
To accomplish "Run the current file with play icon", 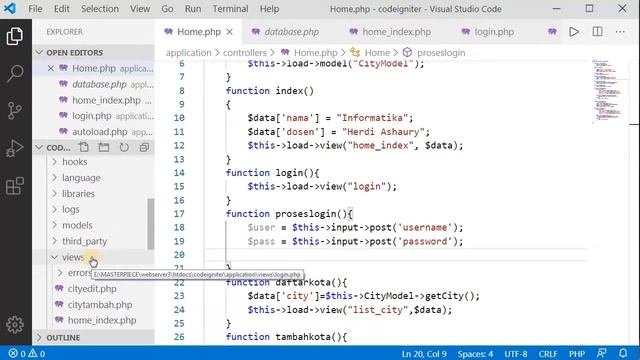I will [x=574, y=31].
